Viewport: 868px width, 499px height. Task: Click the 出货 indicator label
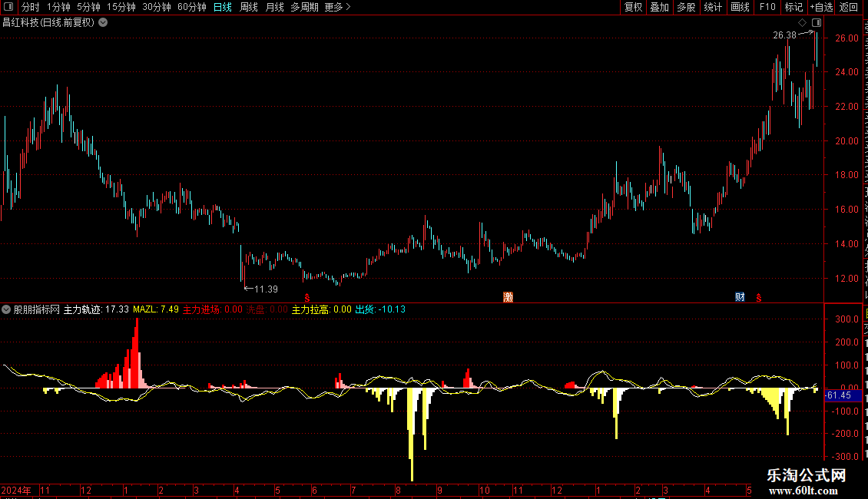[x=380, y=309]
